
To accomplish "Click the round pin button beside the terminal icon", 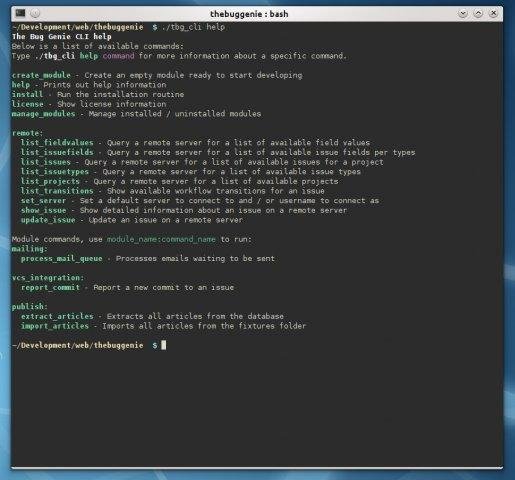I will click(x=35, y=13).
